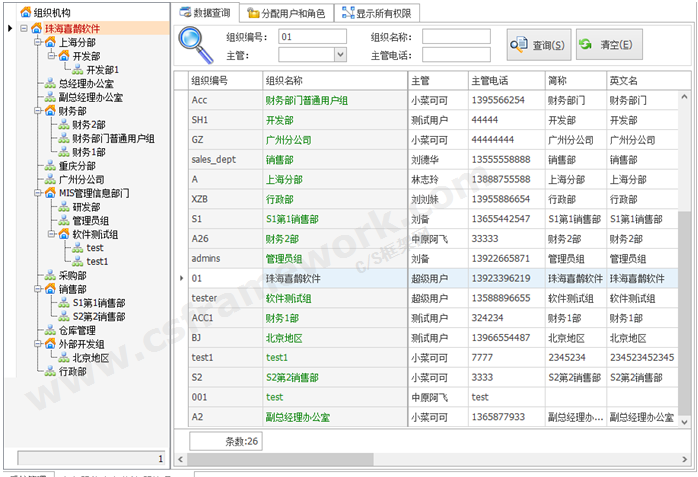698x477 pixels.
Task: Click the horizontal scrollbar left arrow
Action: pos(180,459)
